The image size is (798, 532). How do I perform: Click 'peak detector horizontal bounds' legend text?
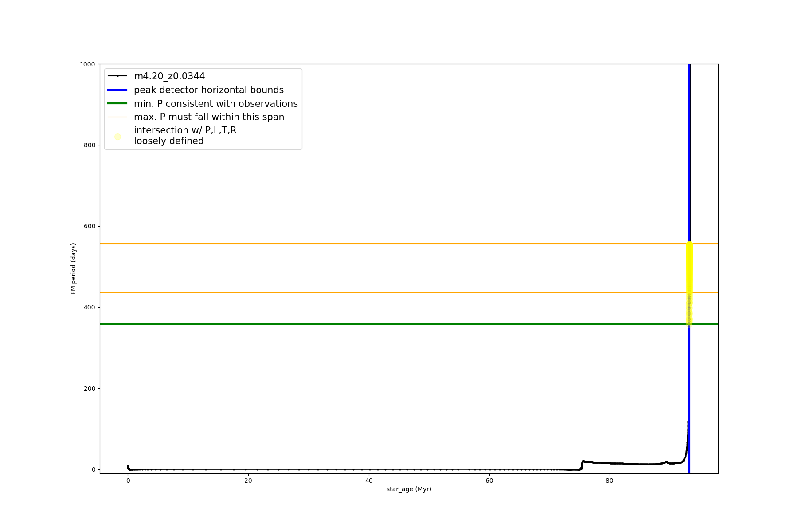click(x=208, y=90)
